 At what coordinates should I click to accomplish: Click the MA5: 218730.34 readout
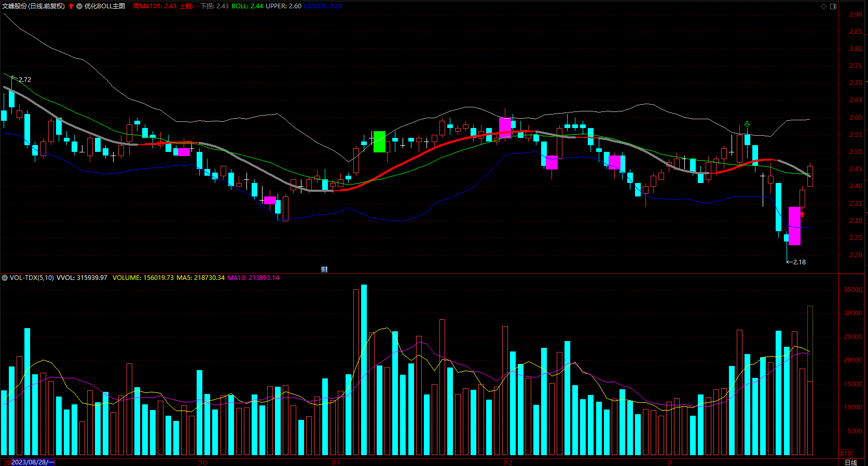(201, 278)
